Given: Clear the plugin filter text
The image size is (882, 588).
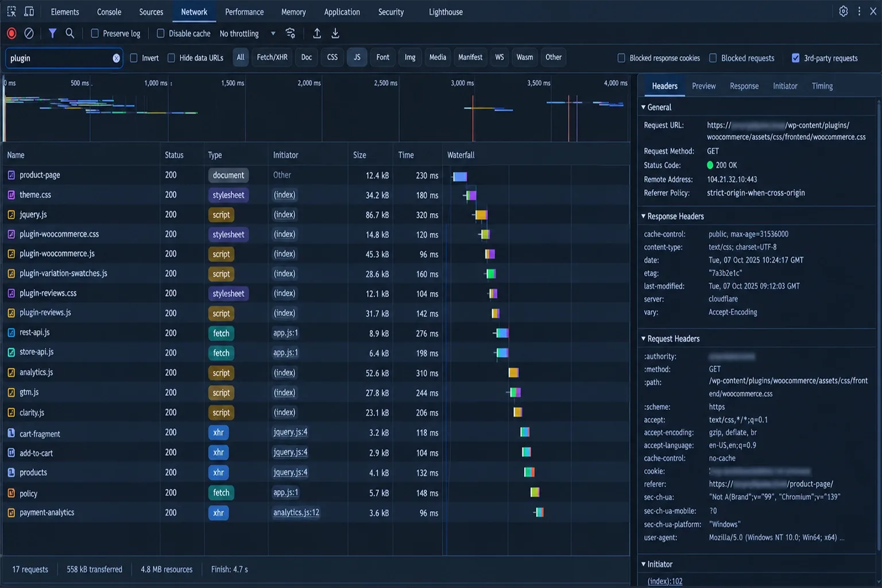Looking at the screenshot, I should coord(117,58).
